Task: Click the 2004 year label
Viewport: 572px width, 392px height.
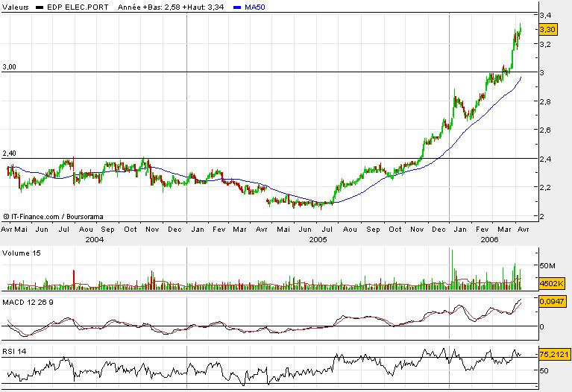Action: 95,239
